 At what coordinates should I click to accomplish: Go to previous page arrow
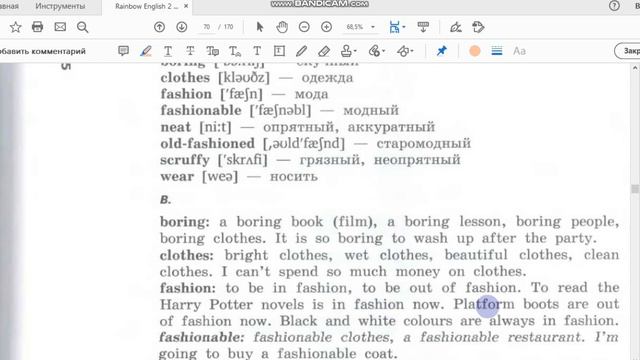point(160,27)
